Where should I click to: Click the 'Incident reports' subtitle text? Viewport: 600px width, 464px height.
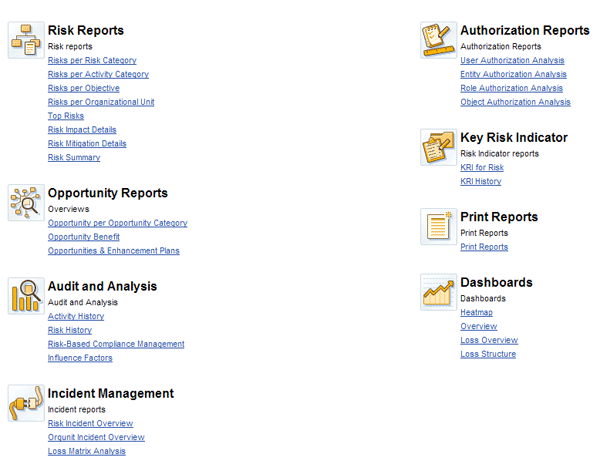coord(77,410)
